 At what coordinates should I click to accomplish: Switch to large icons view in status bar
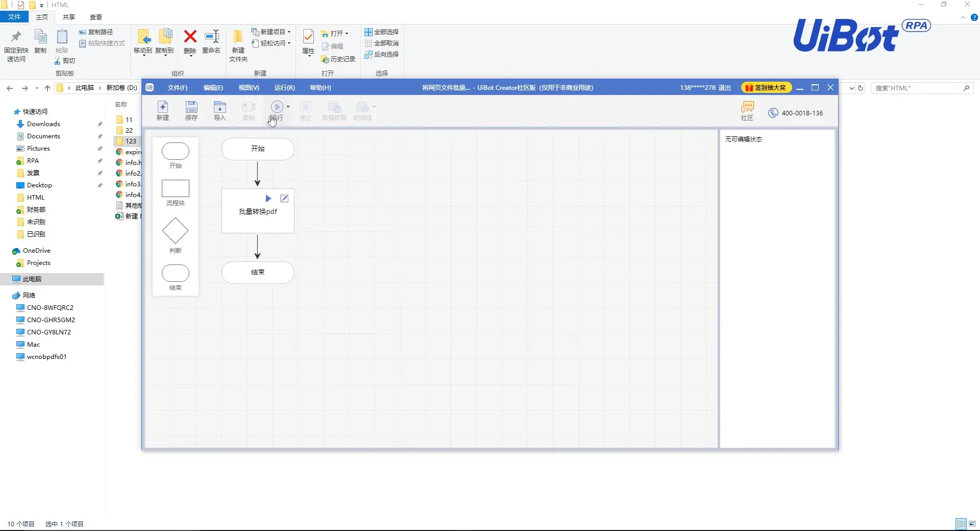pos(972,524)
